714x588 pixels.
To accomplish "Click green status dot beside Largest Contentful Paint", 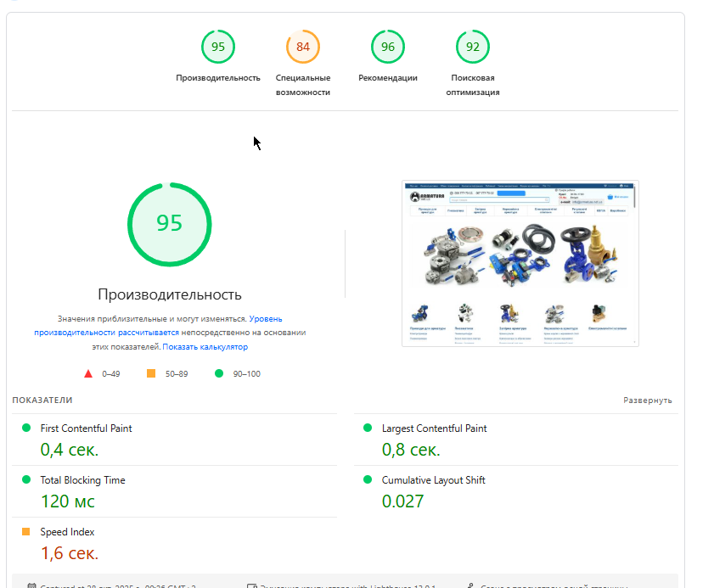I will [x=368, y=428].
